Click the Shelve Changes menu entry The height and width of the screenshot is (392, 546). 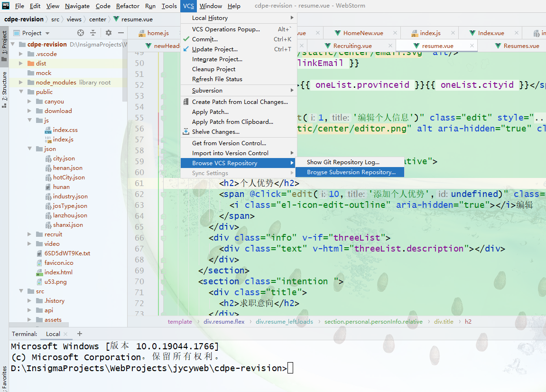click(215, 132)
